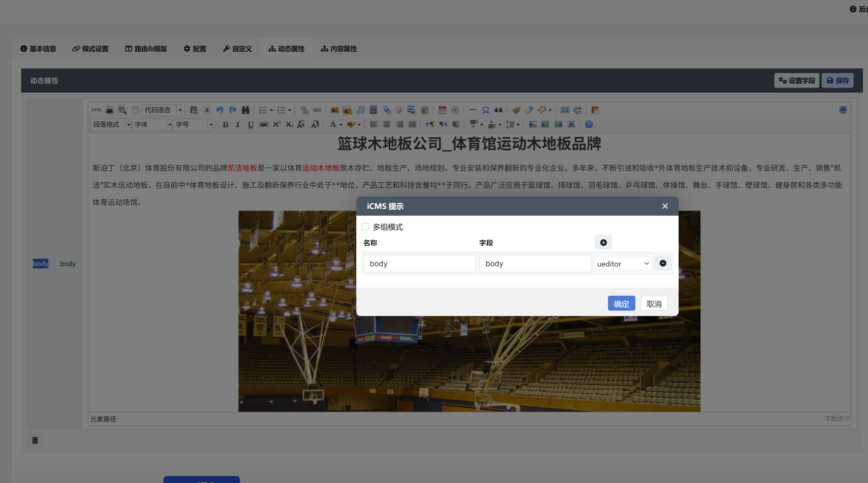Screen dimensions: 868x483
Task: Click the binoculars search-replace icon
Action: pos(245,110)
